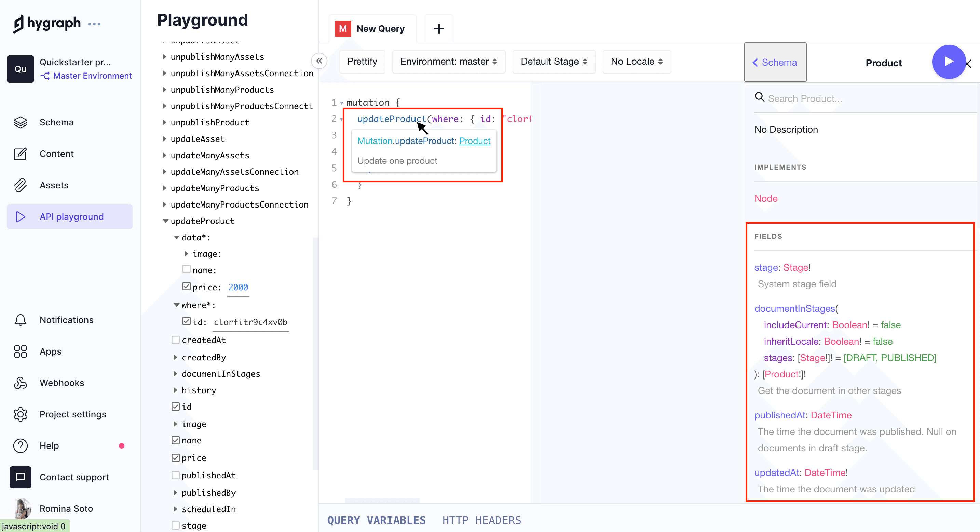Uncheck the price field checkbox
Image resolution: width=980 pixels, height=532 pixels.
(186, 286)
